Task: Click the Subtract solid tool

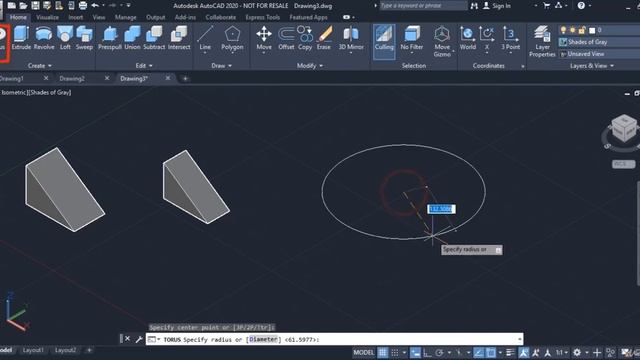Action: [154, 38]
